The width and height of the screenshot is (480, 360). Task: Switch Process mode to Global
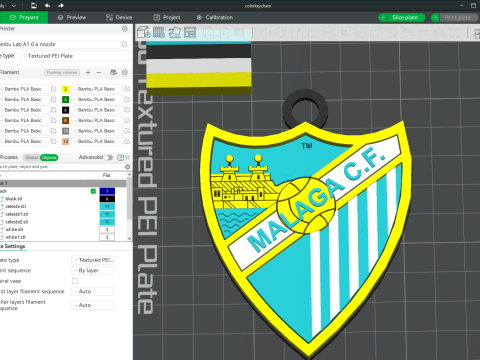(32, 157)
